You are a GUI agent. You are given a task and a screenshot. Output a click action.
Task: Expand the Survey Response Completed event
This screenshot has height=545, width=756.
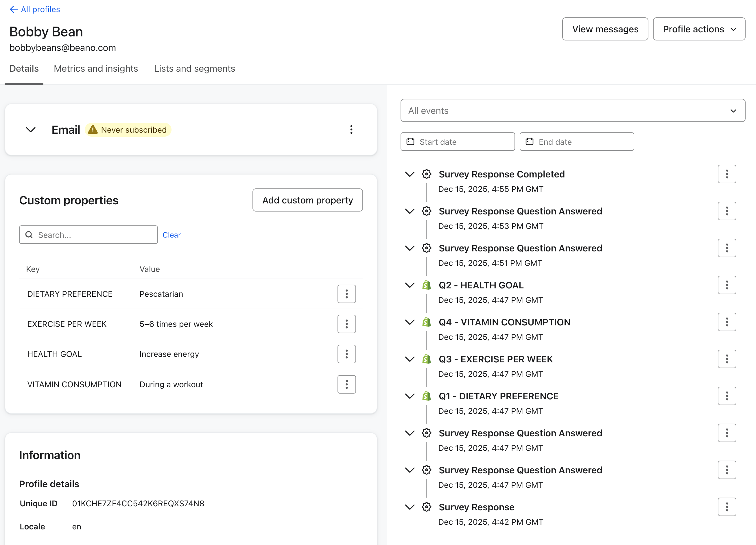click(x=409, y=174)
